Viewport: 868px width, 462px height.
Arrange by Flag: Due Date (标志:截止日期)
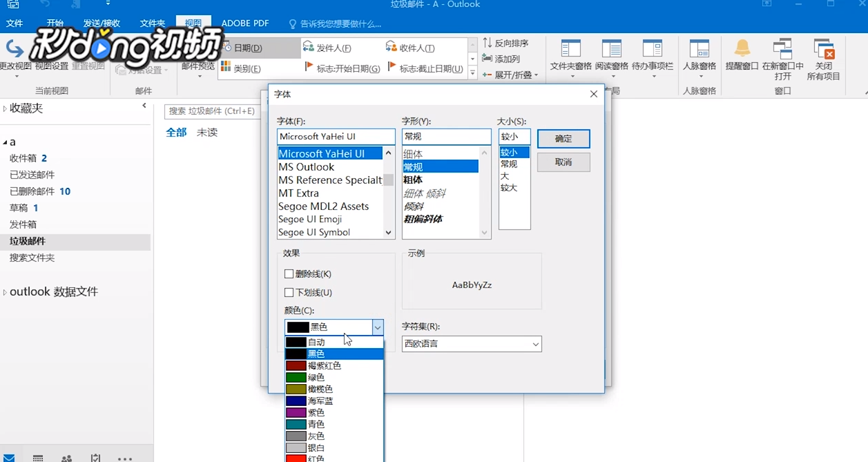[x=425, y=68]
